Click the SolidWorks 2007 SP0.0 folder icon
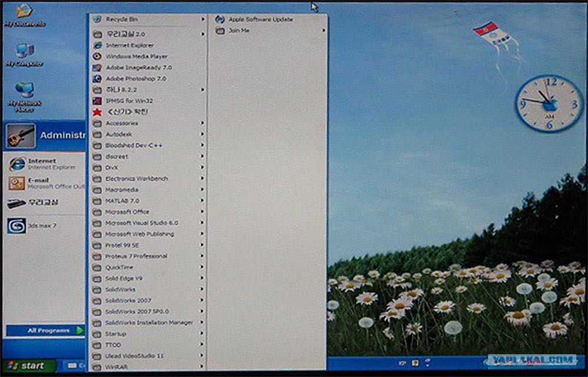Screen dimensions: 588x377 coord(97,312)
